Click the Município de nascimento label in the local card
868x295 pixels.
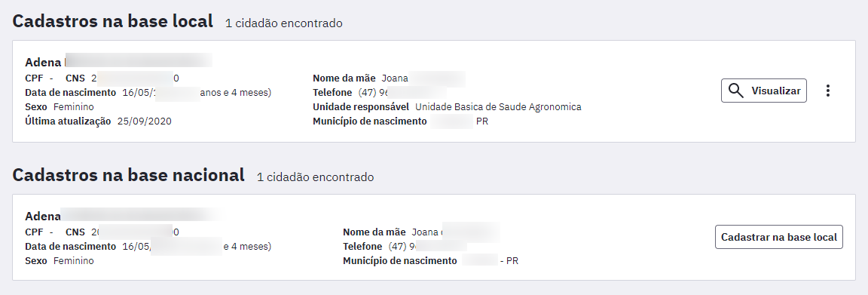pos(370,121)
